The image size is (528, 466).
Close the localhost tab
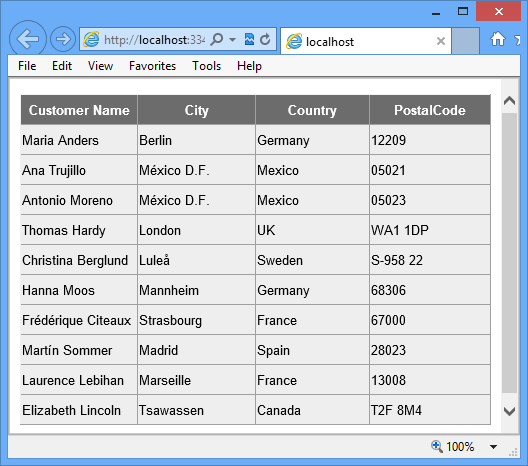441,41
